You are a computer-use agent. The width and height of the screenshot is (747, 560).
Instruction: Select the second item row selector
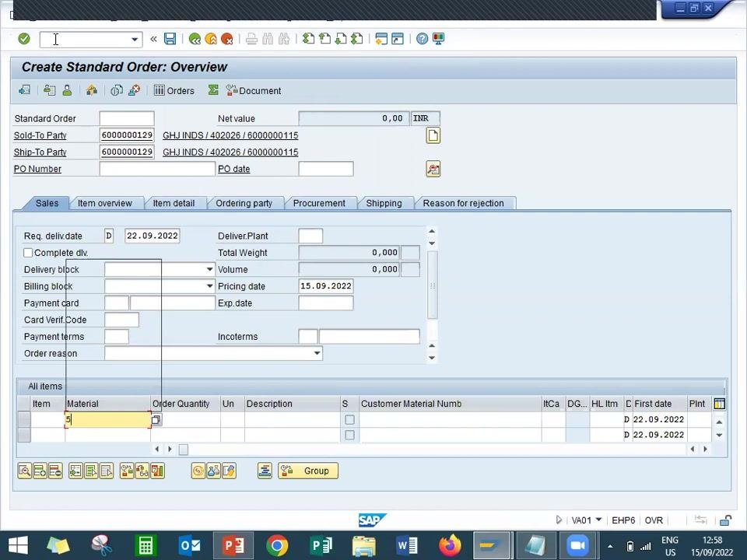point(24,435)
